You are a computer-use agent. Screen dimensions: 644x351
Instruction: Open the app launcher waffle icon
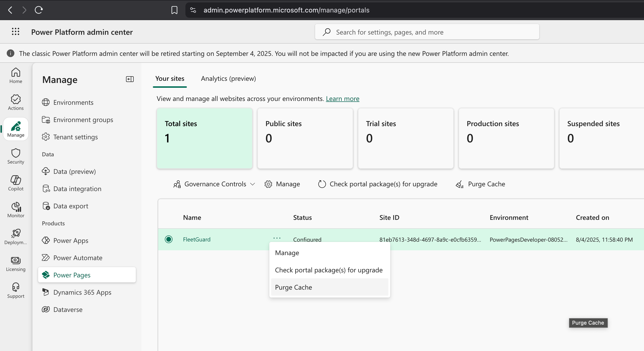point(16,32)
